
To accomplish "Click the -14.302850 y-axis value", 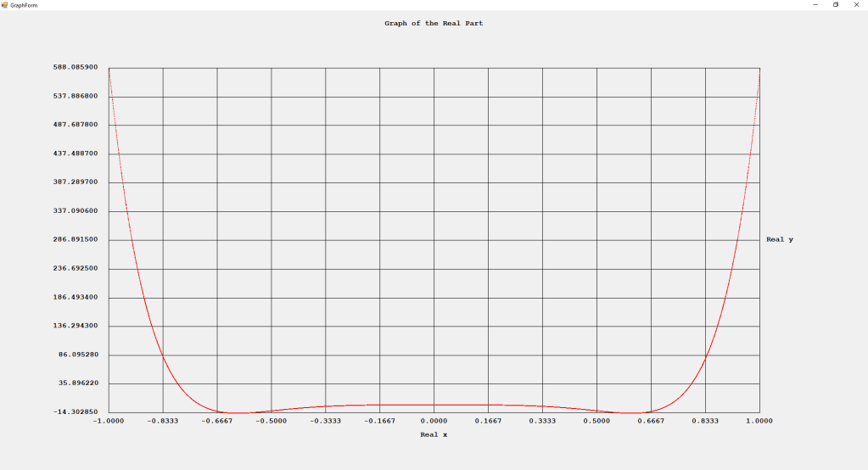I will pos(75,412).
